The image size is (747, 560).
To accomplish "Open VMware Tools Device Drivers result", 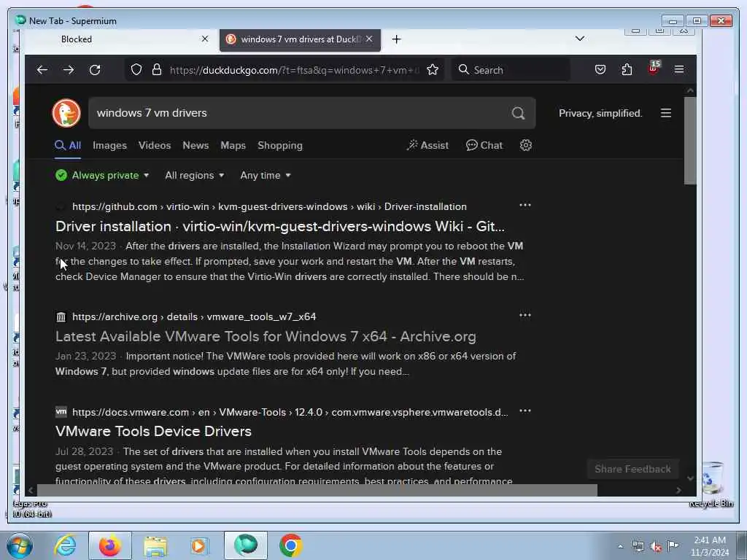I will 153,432.
